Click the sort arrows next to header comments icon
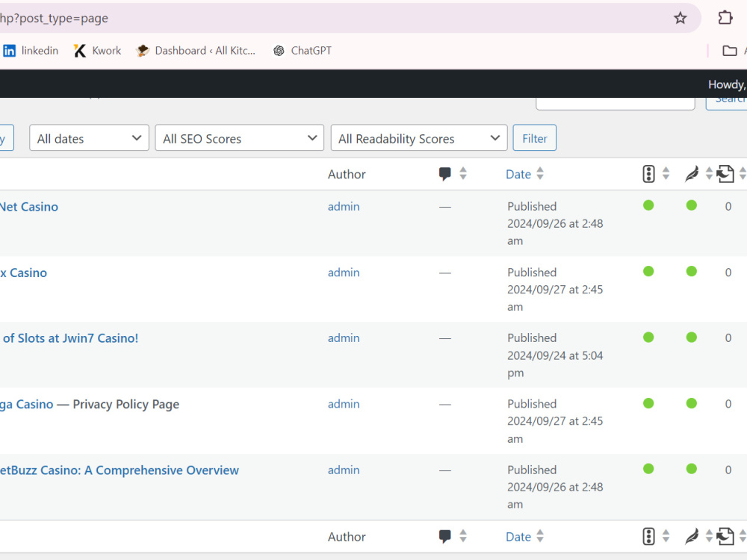The image size is (747, 560). tap(463, 173)
